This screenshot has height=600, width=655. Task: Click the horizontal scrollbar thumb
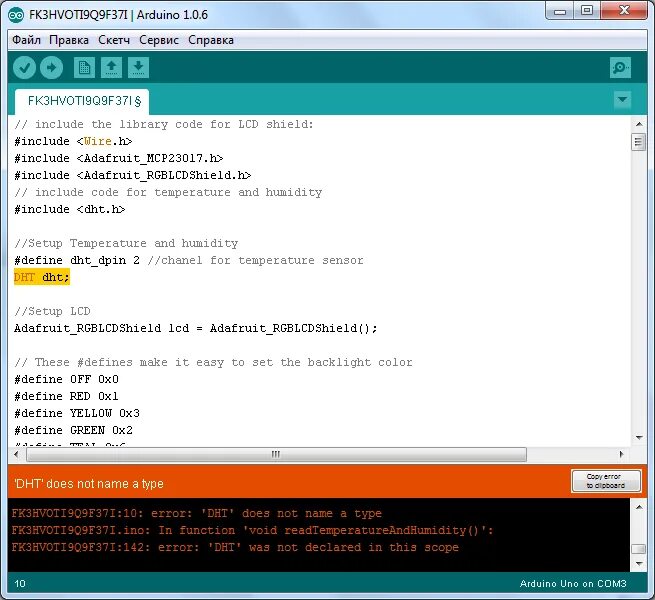[276, 454]
